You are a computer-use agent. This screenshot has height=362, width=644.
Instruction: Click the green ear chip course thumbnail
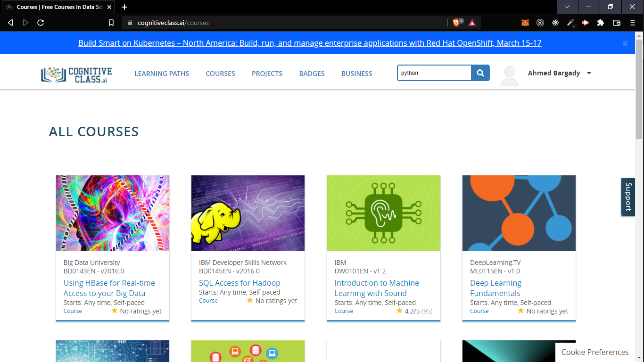384,213
